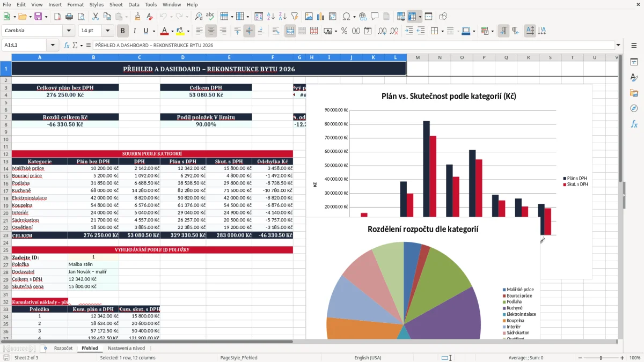Toggle Center Horizontally alignment

click(x=211, y=31)
